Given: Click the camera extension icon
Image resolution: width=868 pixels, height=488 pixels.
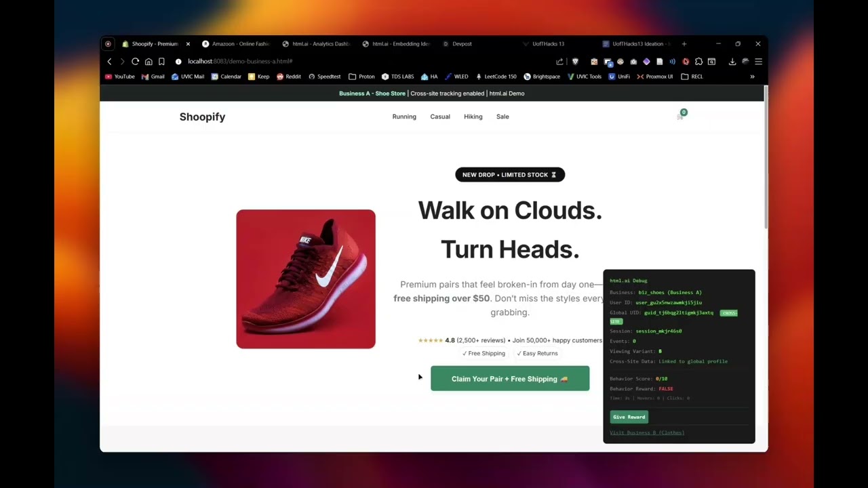Looking at the screenshot, I should coord(633,62).
